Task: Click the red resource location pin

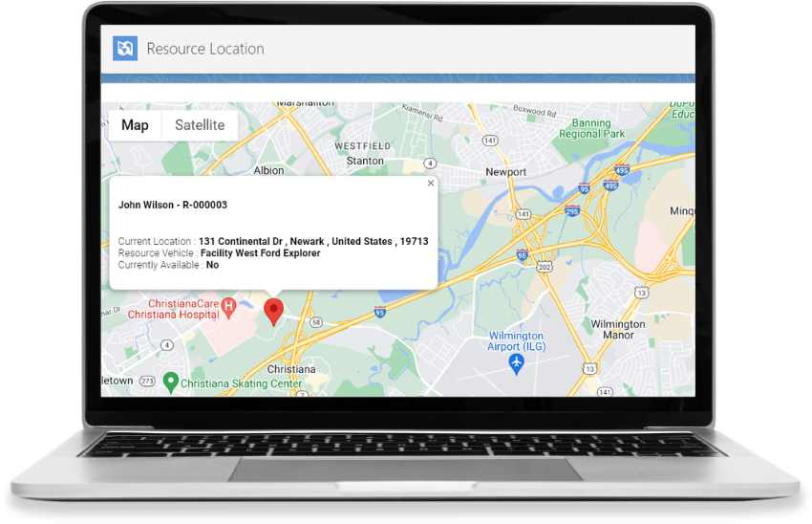Action: pyautogui.click(x=273, y=312)
